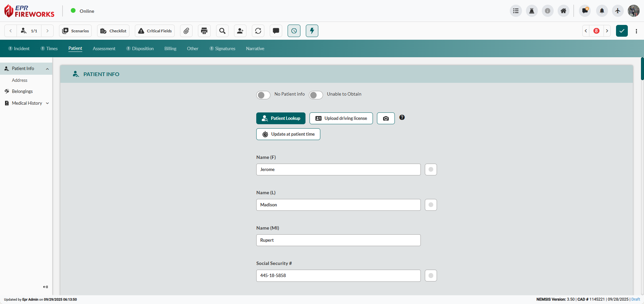Click the paperclip attachment icon
The height and width of the screenshot is (304, 644).
point(186,31)
